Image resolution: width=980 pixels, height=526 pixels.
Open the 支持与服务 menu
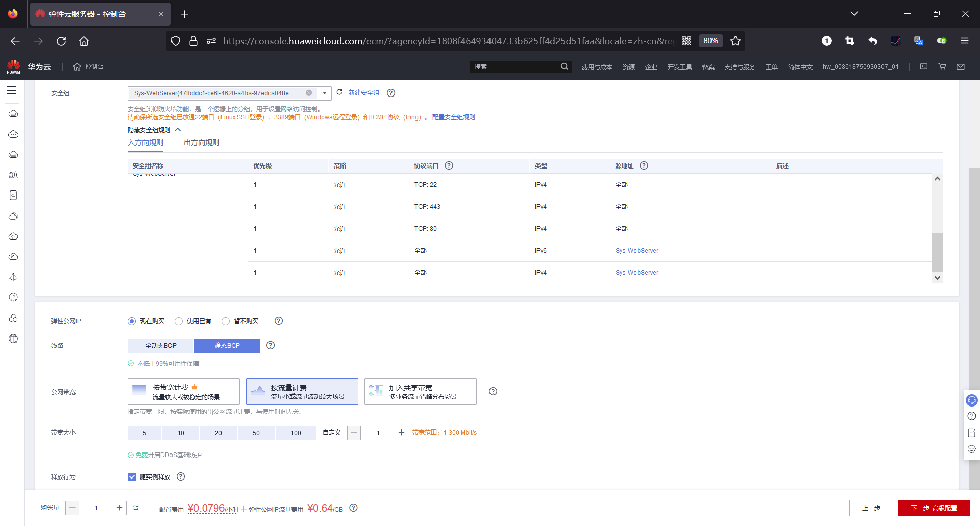click(x=740, y=67)
